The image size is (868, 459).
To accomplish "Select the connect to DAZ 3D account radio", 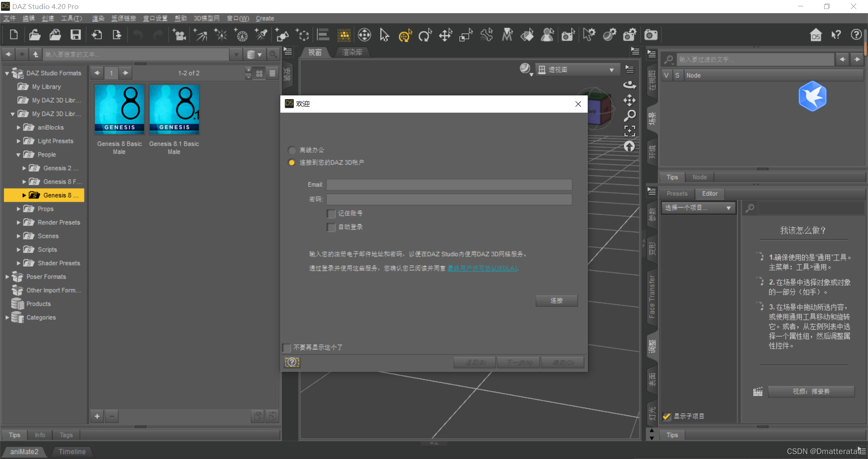I will point(292,162).
